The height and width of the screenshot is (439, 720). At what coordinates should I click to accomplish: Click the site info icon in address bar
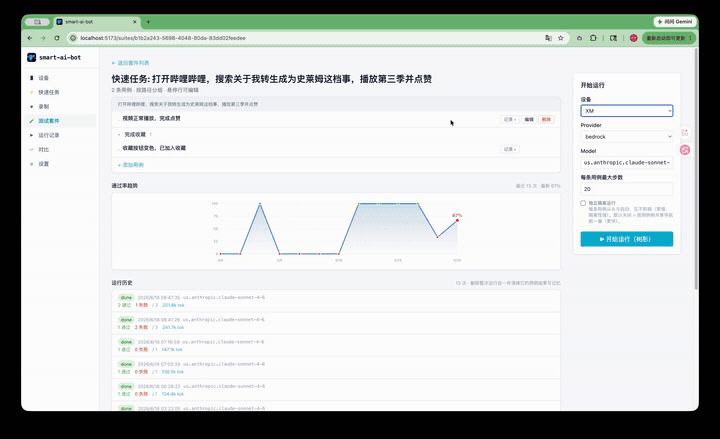point(73,38)
